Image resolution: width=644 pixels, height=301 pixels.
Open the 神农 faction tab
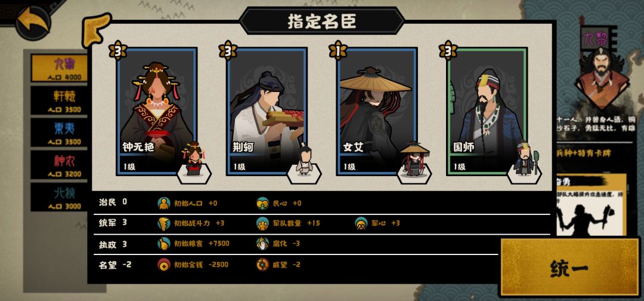60,164
